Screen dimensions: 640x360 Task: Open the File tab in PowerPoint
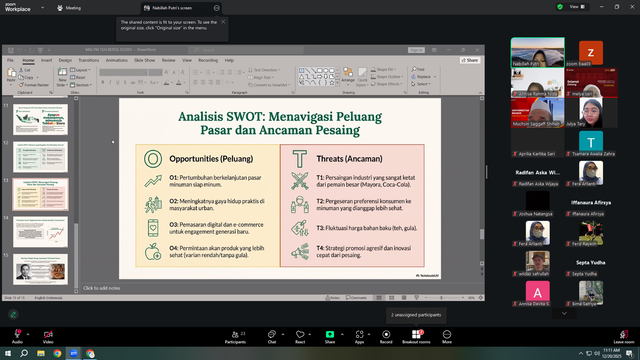click(10, 60)
